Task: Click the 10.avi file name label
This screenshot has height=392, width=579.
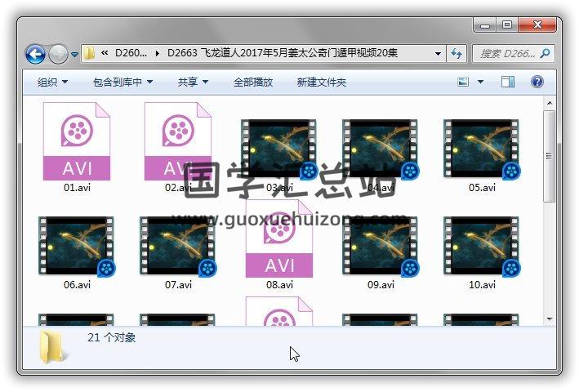Action: (482, 284)
